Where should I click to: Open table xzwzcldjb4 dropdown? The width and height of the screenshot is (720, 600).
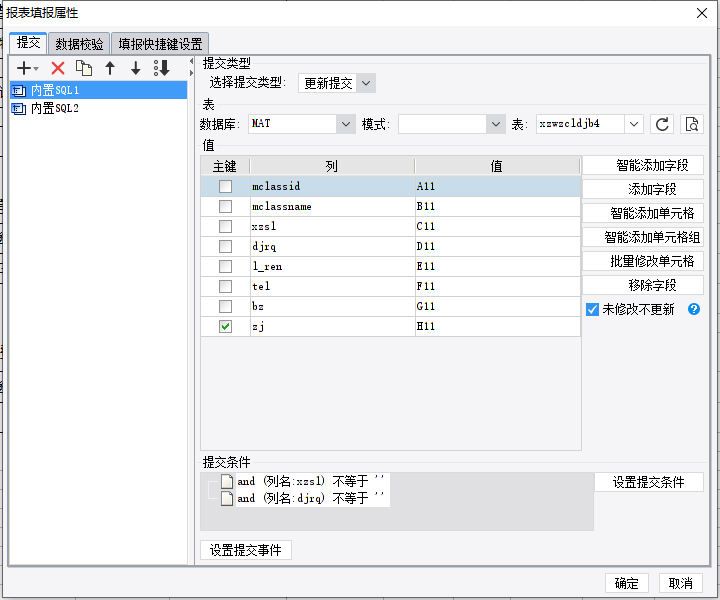click(634, 124)
